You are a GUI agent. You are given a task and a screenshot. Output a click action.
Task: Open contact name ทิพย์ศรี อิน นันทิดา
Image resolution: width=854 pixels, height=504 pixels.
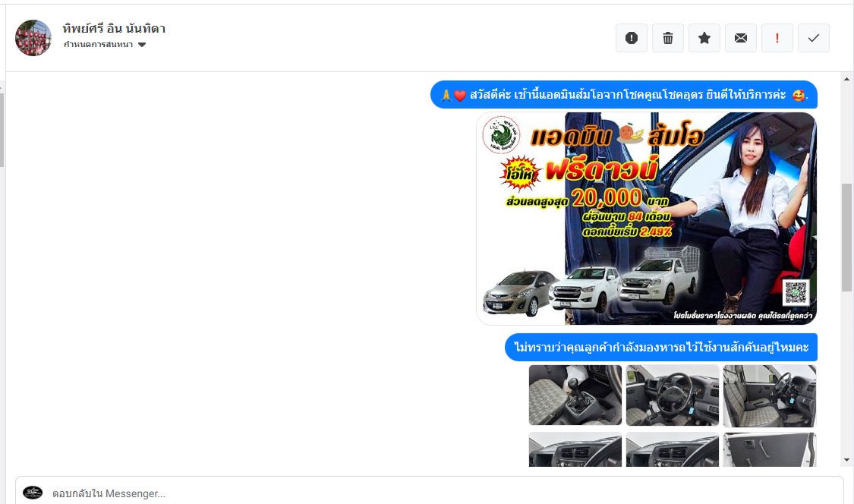[114, 28]
